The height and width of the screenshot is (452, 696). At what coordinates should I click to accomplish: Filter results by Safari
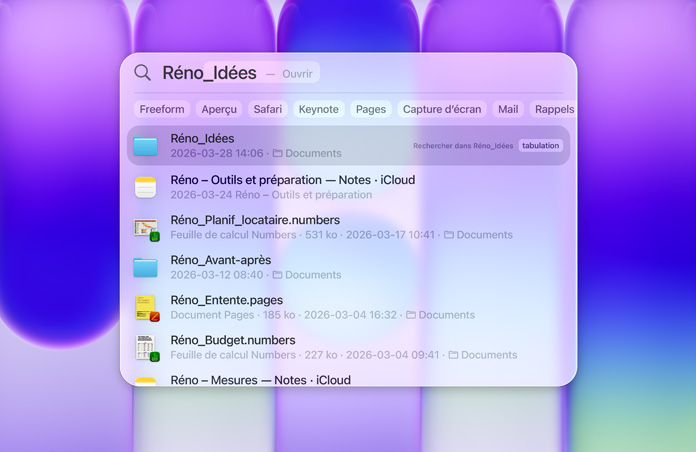point(268,109)
